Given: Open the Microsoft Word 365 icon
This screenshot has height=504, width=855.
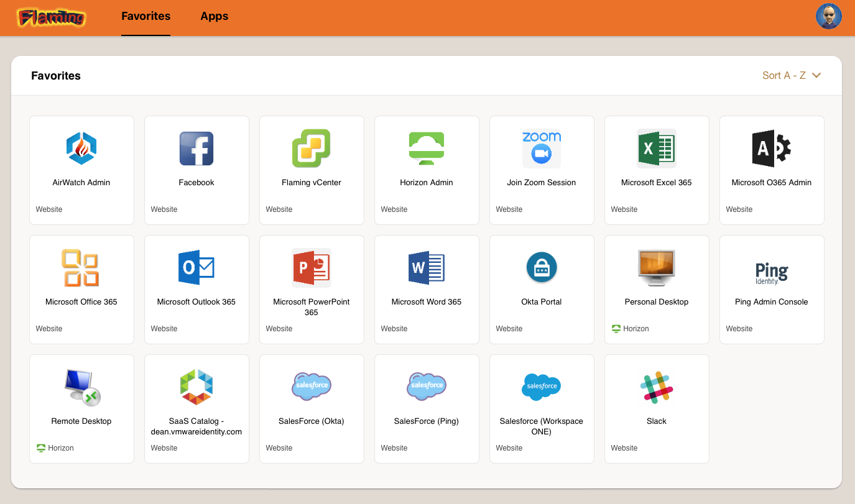Looking at the screenshot, I should [x=427, y=268].
